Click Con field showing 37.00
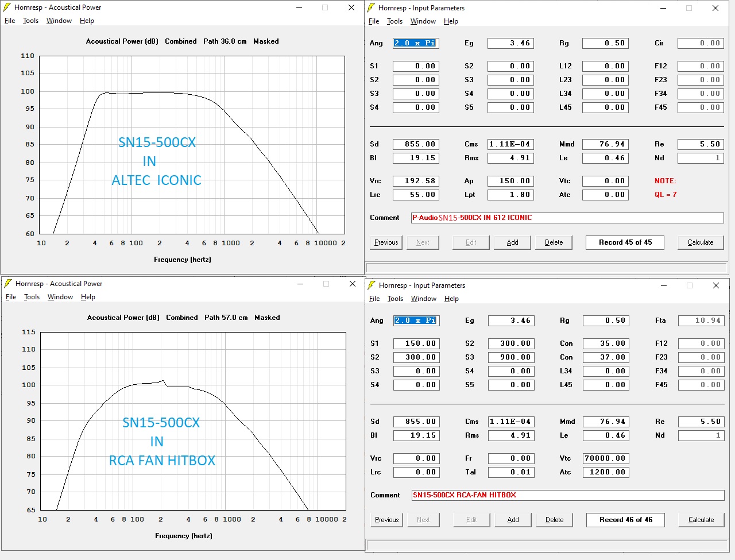Image resolution: width=735 pixels, height=560 pixels. (x=606, y=357)
